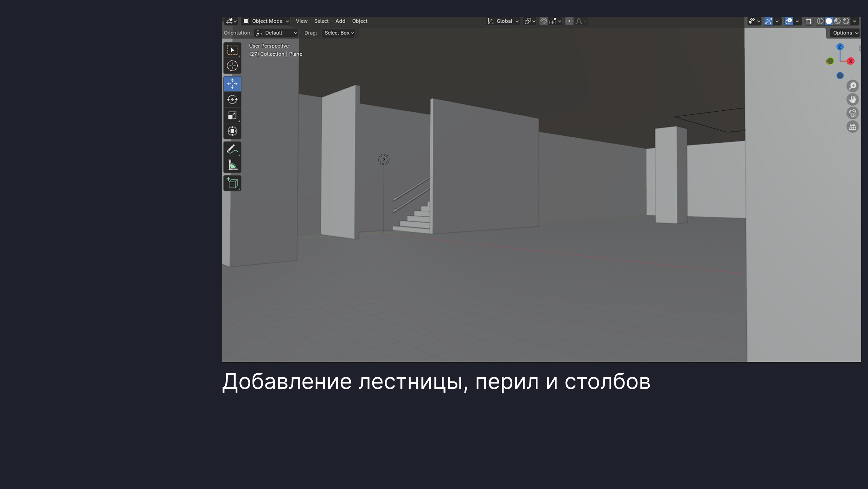
Task: Switch to solid viewport shading
Action: (x=829, y=21)
